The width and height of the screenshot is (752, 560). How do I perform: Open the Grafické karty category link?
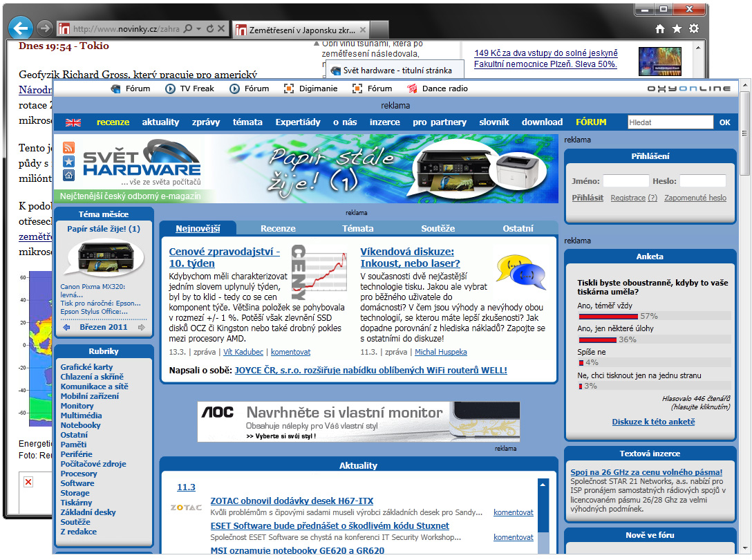pyautogui.click(x=86, y=367)
